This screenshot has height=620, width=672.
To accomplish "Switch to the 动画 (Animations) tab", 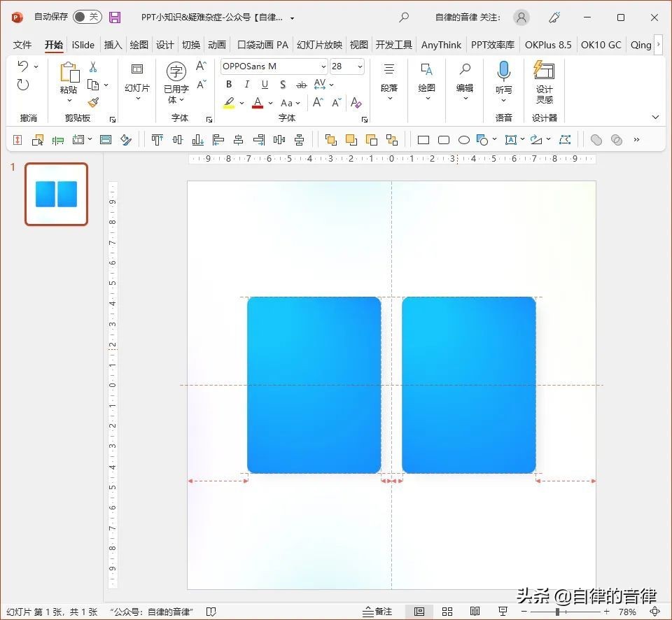I will [217, 45].
